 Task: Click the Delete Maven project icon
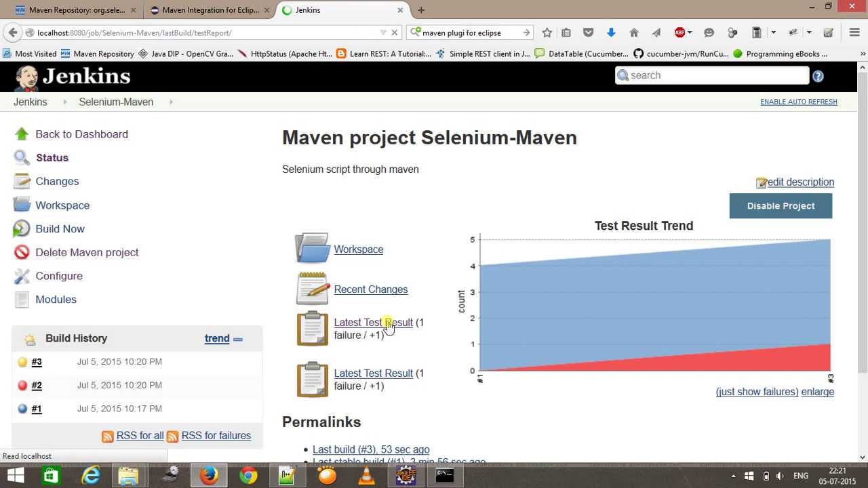pyautogui.click(x=22, y=252)
